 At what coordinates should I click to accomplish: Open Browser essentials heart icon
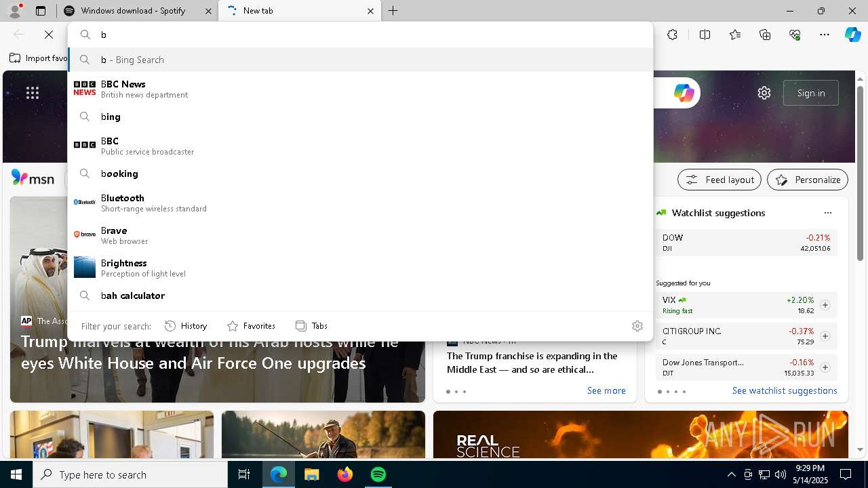coord(795,35)
